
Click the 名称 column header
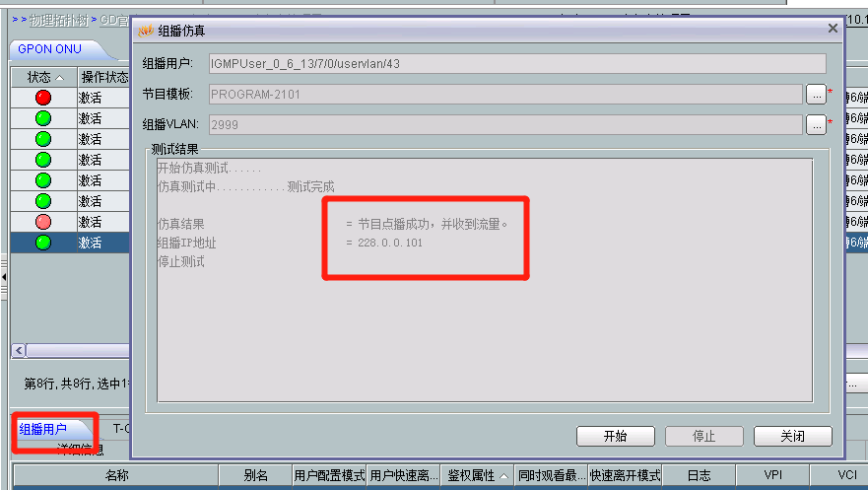pyautogui.click(x=116, y=475)
